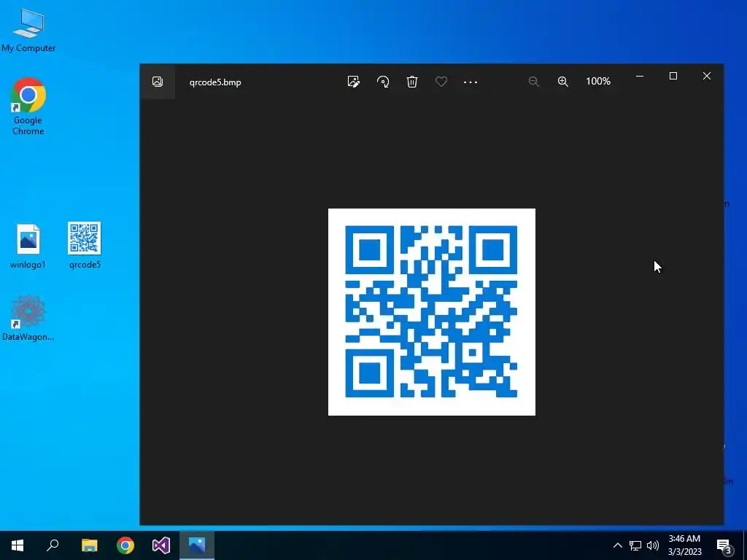Select winlogo1 image file on desktop
The image size is (747, 560).
pos(28,246)
